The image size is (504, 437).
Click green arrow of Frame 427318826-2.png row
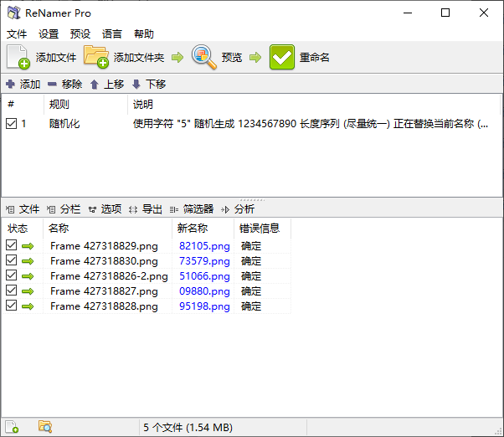[28, 276]
